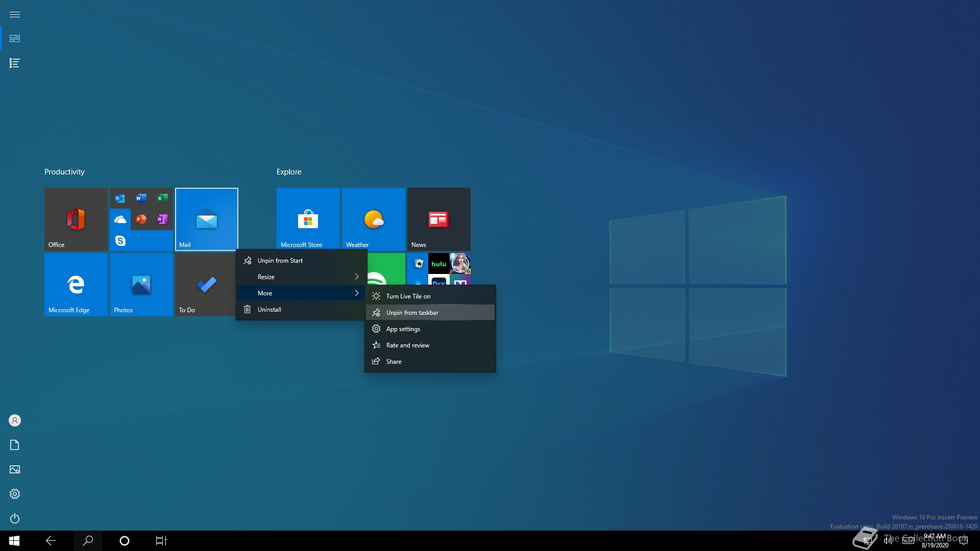
Task: Choose Unpin from Start
Action: pyautogui.click(x=280, y=261)
